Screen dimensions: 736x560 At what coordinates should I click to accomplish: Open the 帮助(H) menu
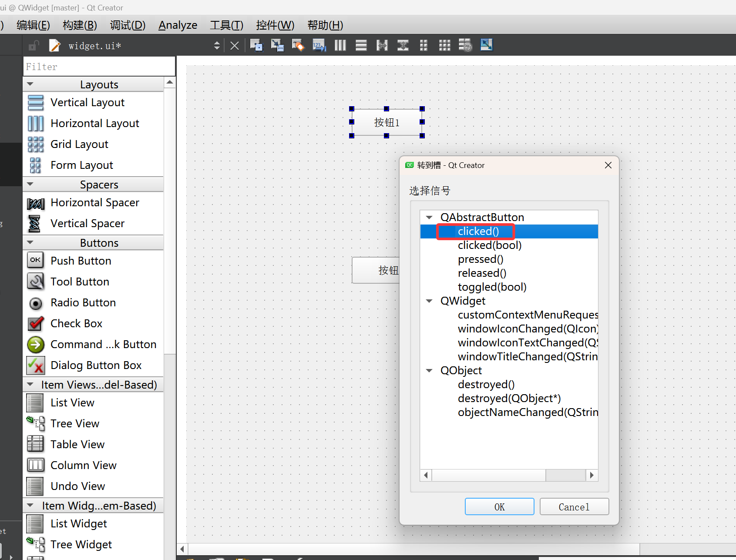click(x=326, y=25)
